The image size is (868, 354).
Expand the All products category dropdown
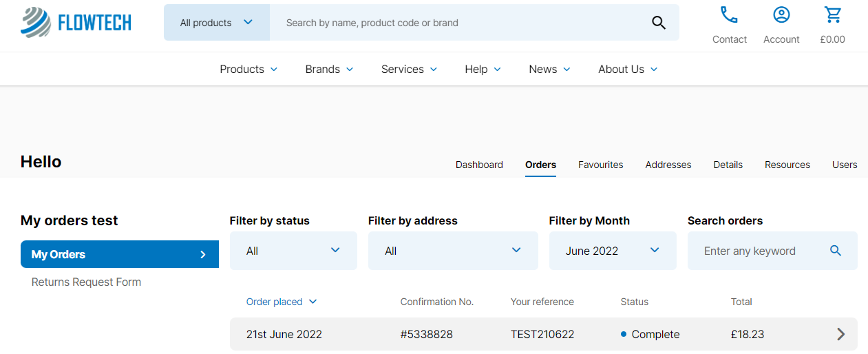[x=217, y=23]
